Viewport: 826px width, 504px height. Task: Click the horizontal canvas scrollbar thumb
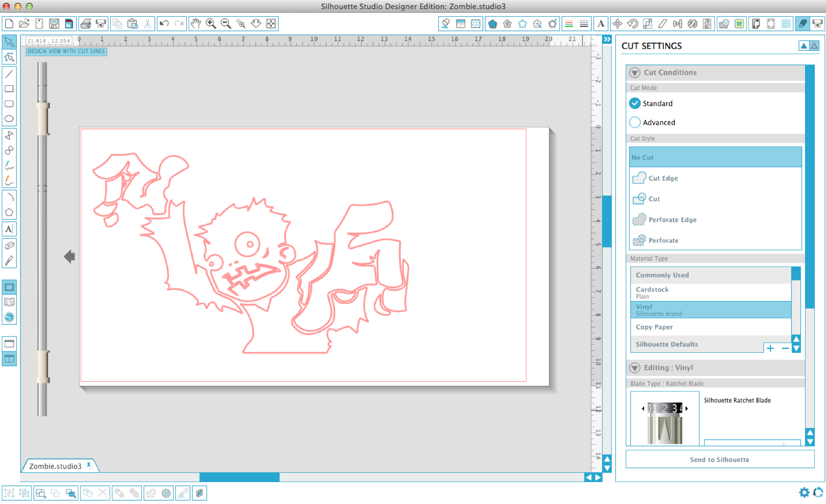coord(239,477)
